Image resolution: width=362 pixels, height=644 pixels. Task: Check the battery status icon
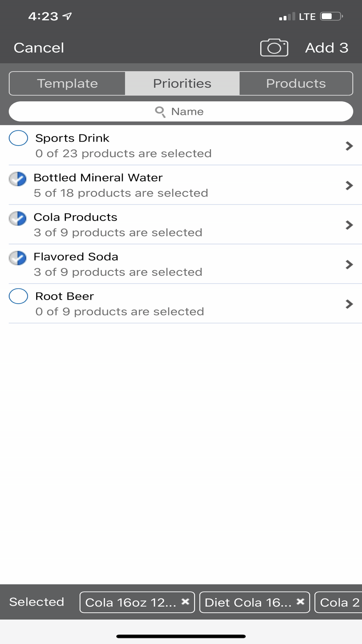coord(331,16)
